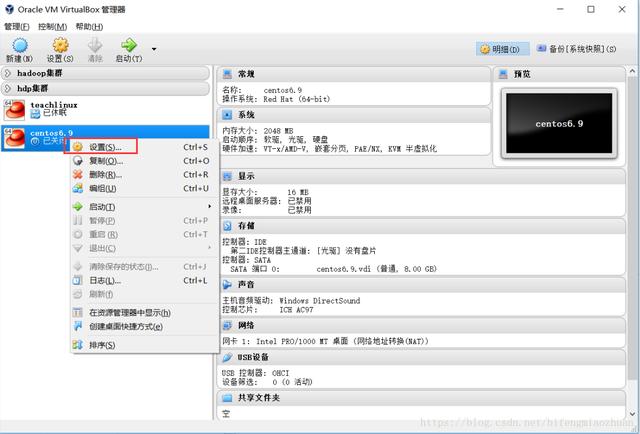The image size is (640, 434).
Task: Minimize the VirtualBox Manager window
Action: coord(560,9)
